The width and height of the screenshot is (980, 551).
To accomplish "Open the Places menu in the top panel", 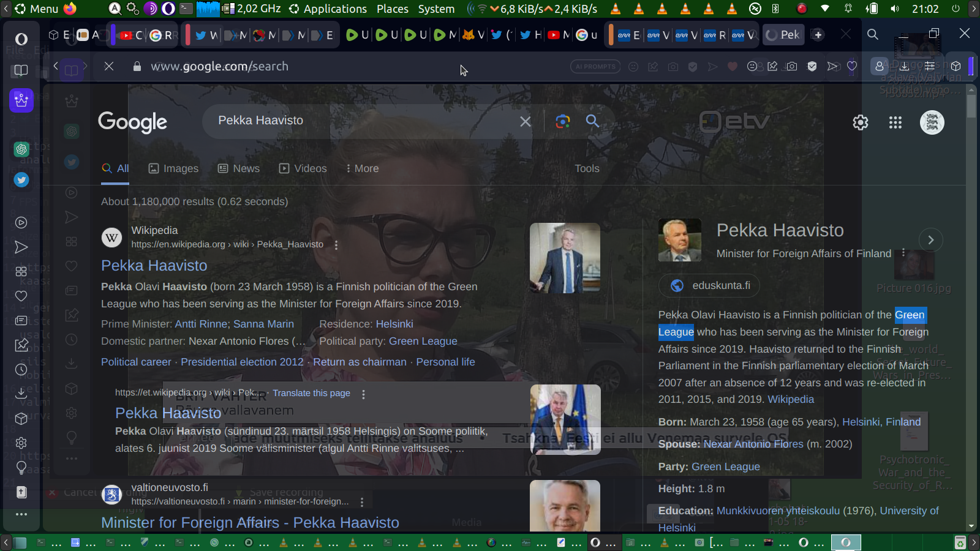I will click(393, 9).
